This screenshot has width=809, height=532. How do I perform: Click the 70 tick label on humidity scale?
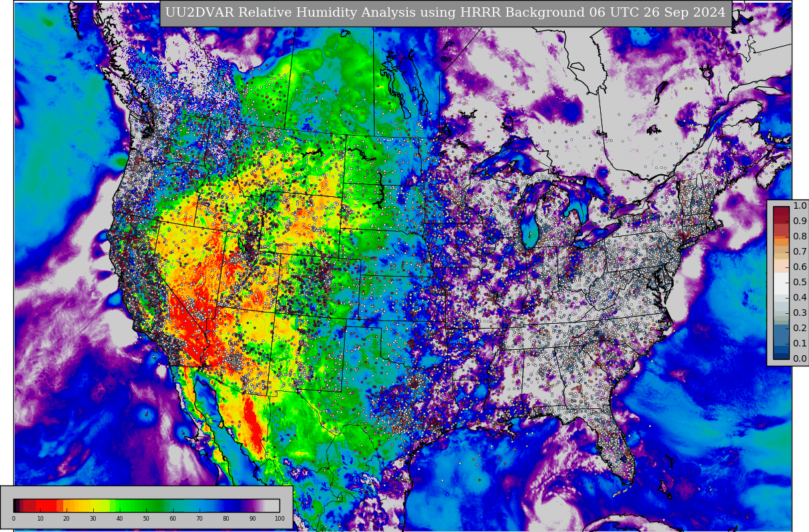tap(200, 519)
